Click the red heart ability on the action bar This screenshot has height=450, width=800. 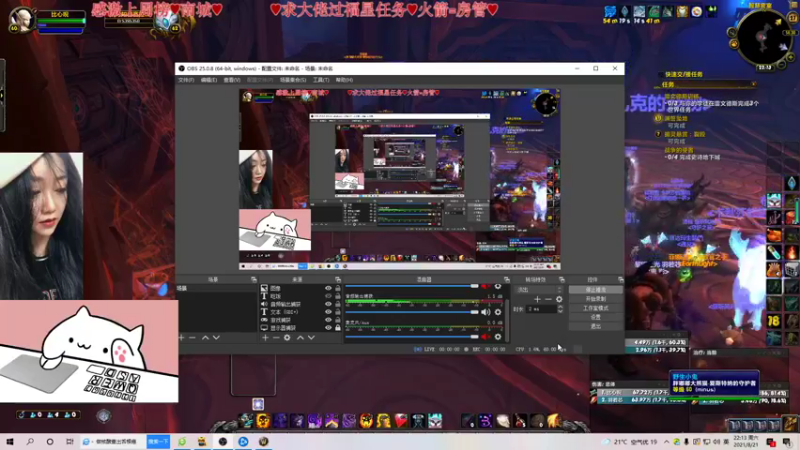[x=401, y=420]
